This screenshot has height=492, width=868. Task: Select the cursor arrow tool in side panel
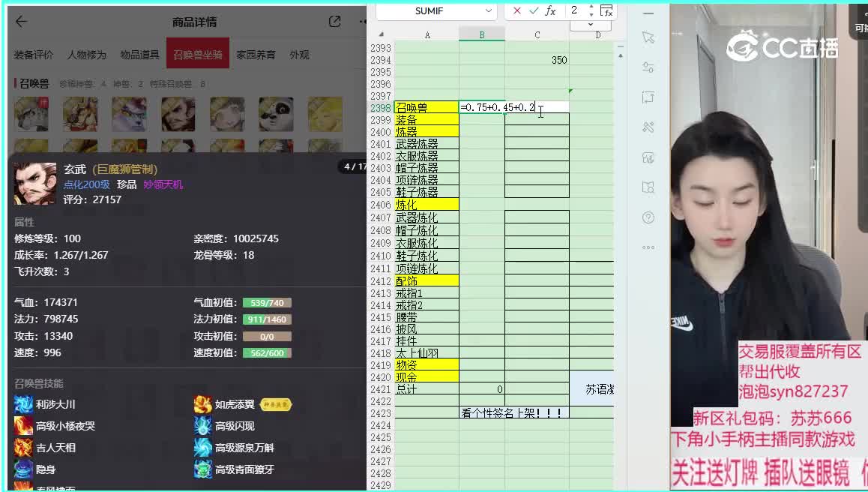pyautogui.click(x=648, y=37)
